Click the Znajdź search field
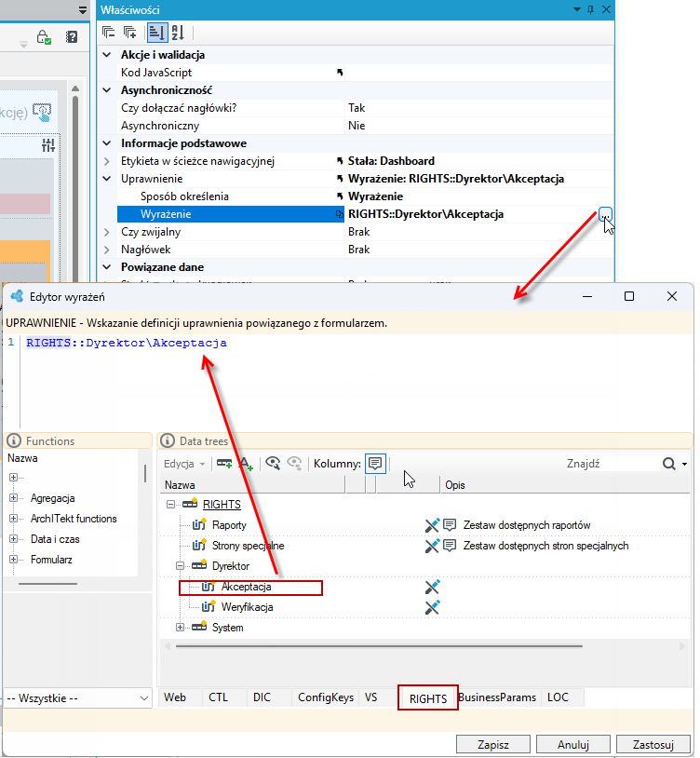The image size is (700, 758). [x=612, y=464]
